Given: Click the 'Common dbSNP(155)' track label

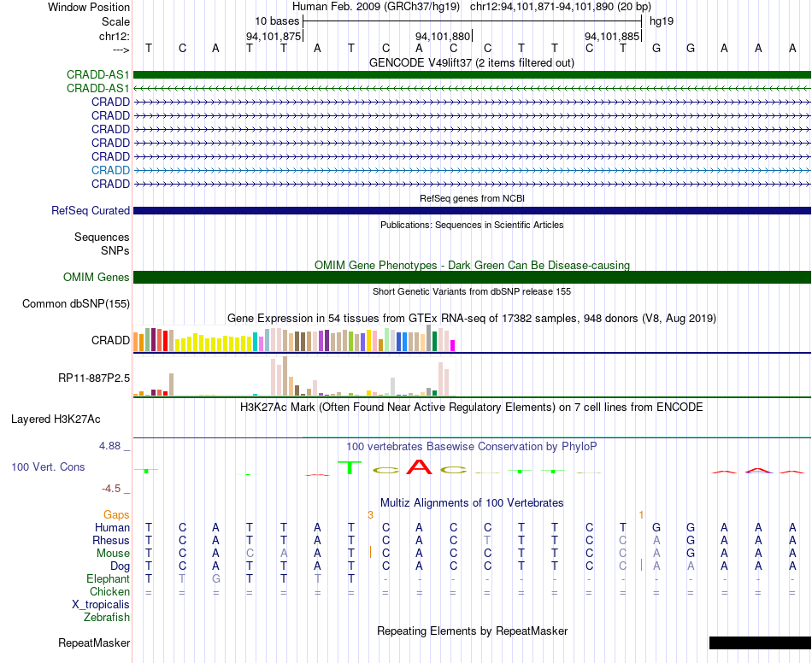Looking at the screenshot, I should pyautogui.click(x=75, y=304).
